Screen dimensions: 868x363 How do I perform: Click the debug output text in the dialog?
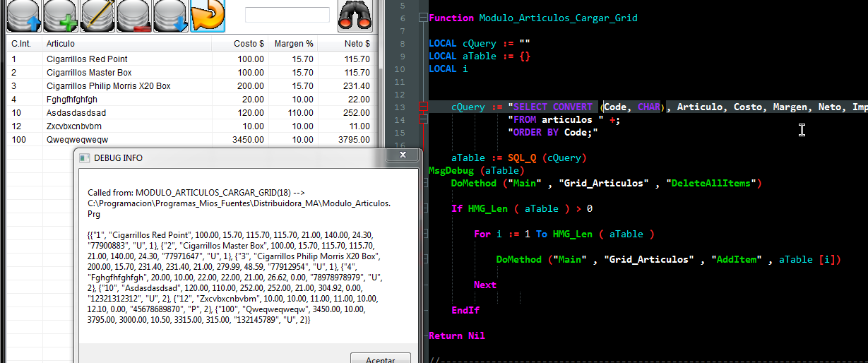coord(235,278)
